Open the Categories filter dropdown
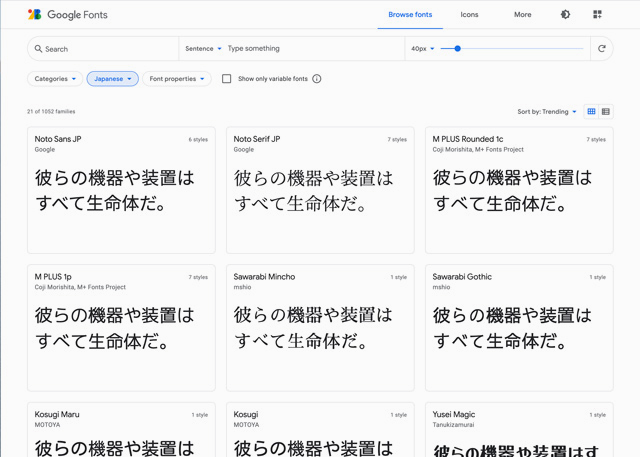This screenshot has width=640, height=457. pos(55,79)
